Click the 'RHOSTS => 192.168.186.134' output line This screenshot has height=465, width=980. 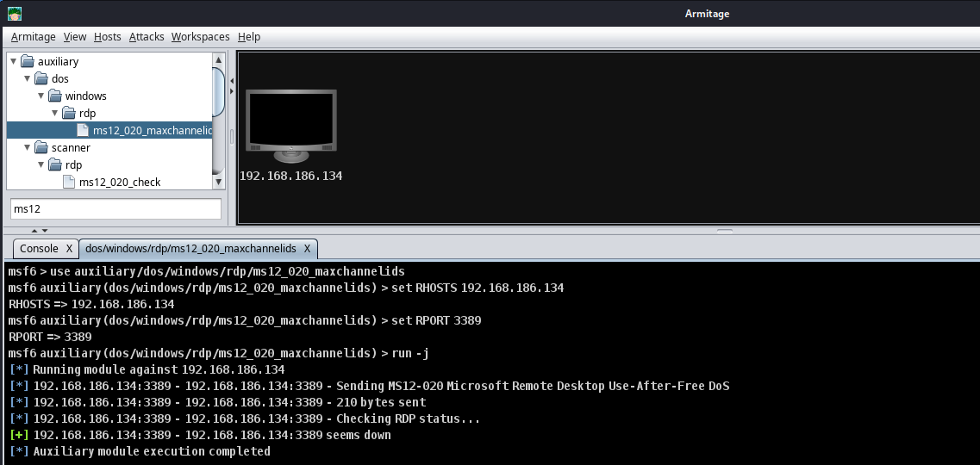point(91,305)
